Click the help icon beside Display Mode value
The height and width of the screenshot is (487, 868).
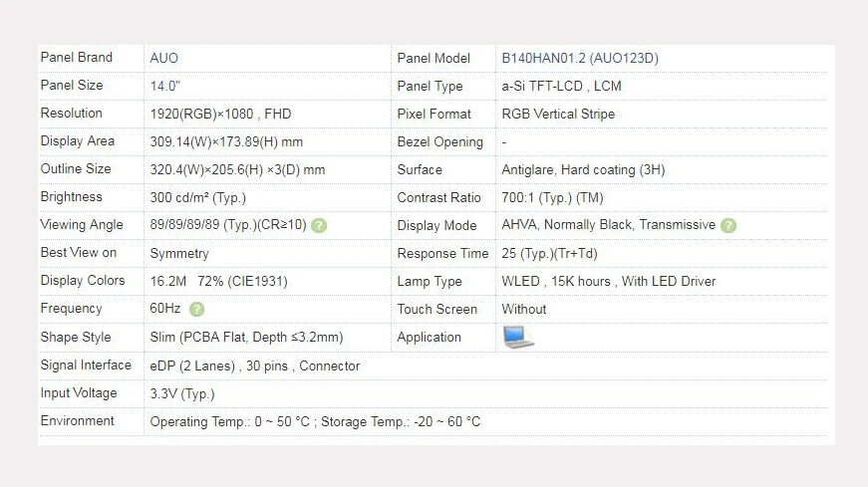click(x=728, y=225)
